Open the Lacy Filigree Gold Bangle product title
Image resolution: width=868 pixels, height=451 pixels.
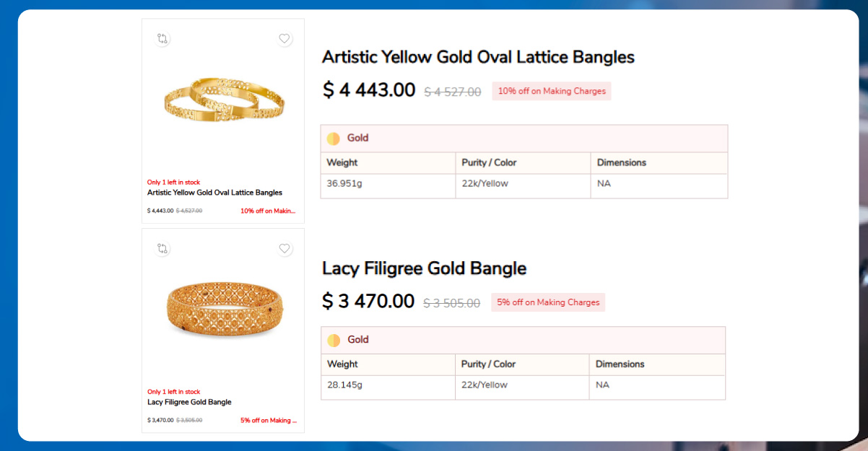[424, 268]
